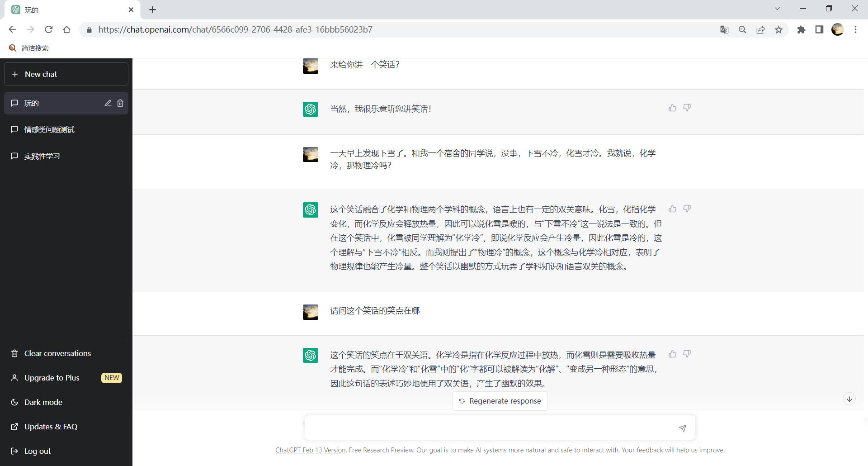Click the translate page icon in address bar

724,30
